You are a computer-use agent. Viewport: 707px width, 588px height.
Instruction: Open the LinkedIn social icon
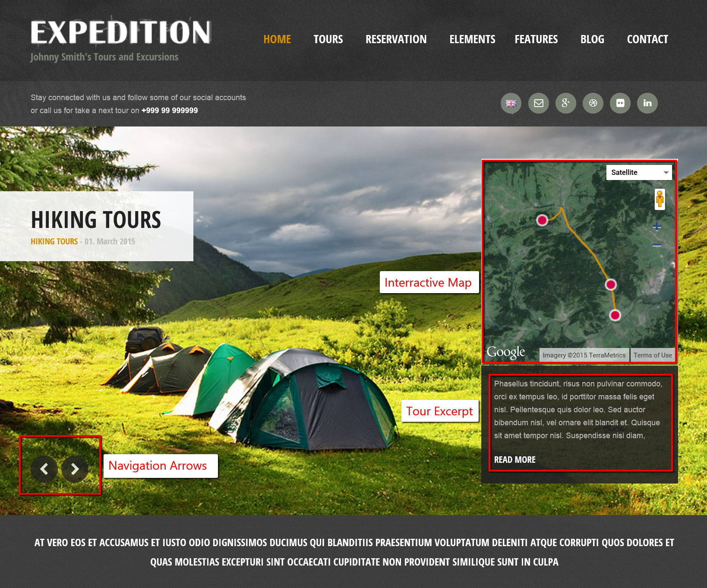(647, 103)
